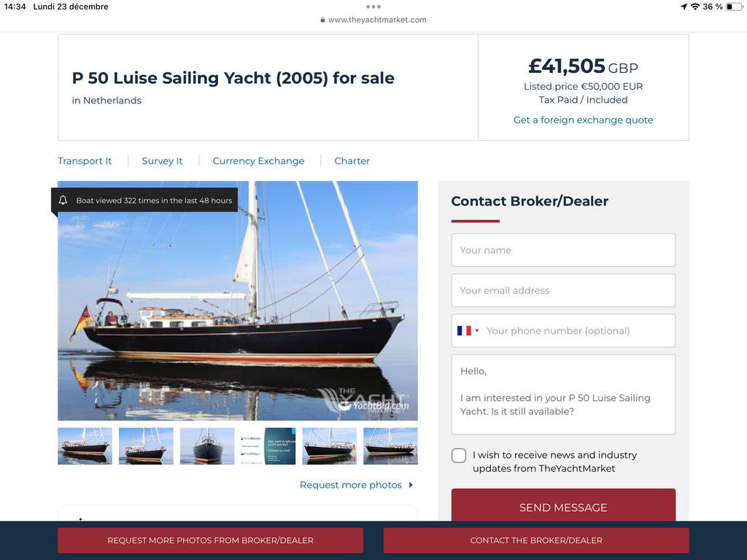The image size is (747, 560).
Task: Click the SEND MESSAGE button
Action: (x=563, y=505)
